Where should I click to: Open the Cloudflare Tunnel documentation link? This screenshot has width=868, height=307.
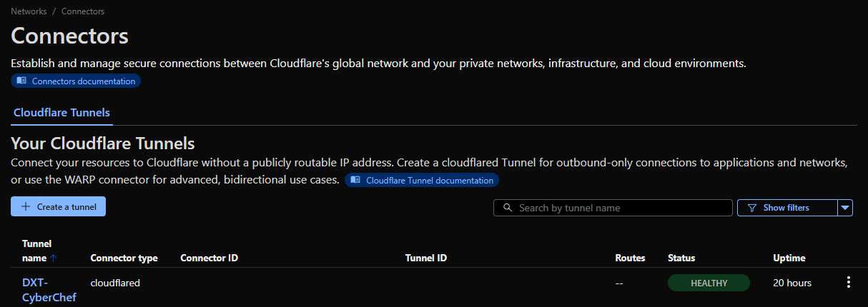coord(429,181)
